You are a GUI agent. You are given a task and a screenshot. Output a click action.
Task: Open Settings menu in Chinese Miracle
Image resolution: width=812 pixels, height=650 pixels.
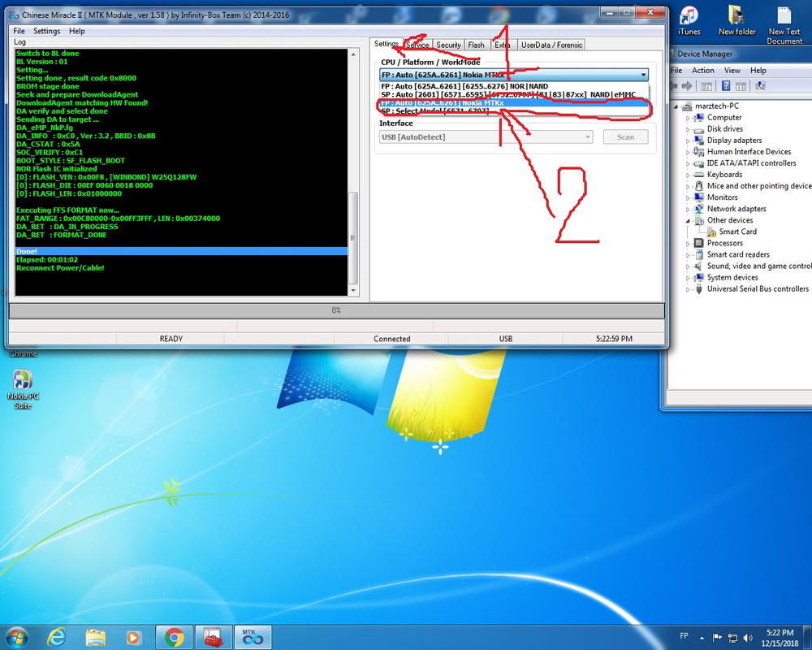46,31
